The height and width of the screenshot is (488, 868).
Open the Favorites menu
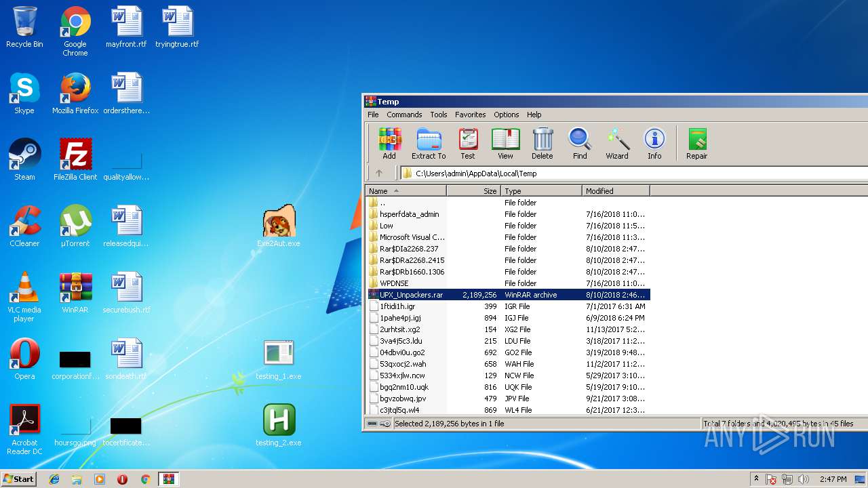click(470, 115)
